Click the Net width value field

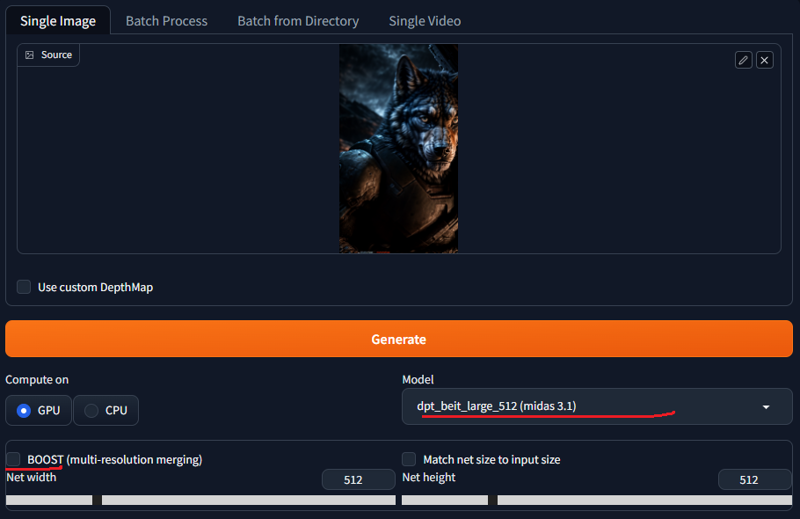[x=358, y=480]
